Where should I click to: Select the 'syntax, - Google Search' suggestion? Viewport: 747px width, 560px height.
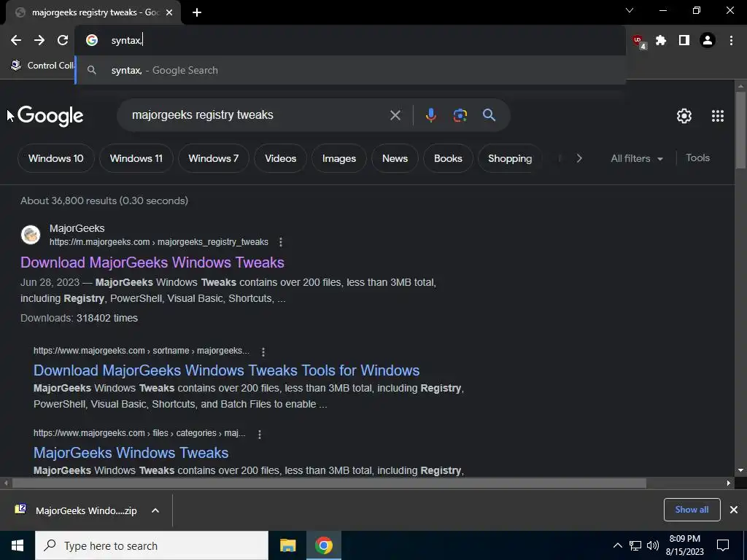[x=350, y=71]
